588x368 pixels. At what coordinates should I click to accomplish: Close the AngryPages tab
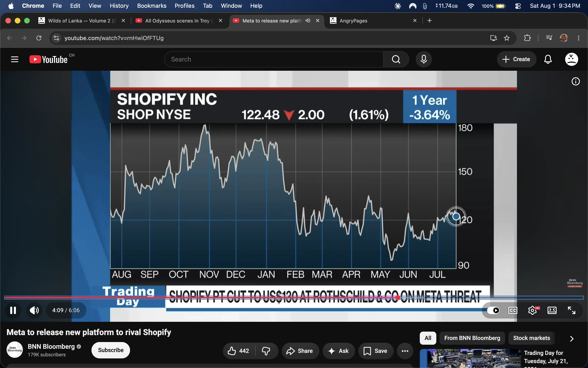415,20
